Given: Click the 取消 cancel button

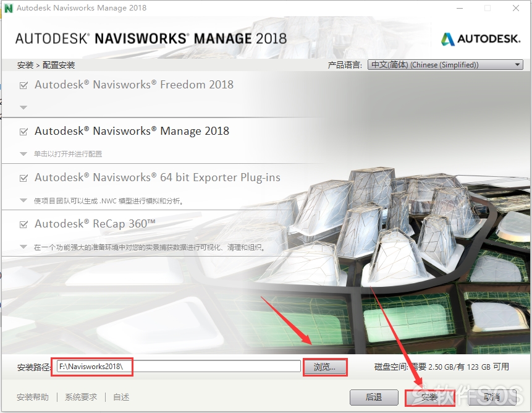Looking at the screenshot, I should click(492, 397).
